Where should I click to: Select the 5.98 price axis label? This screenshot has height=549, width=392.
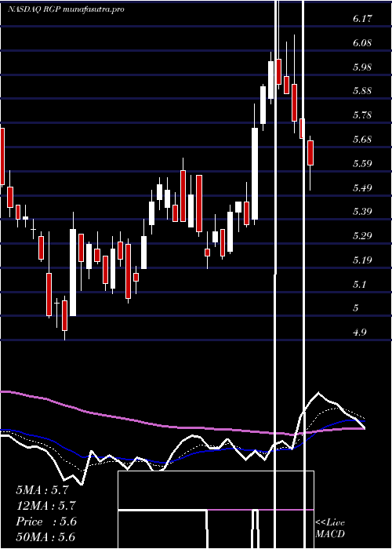[x=361, y=67]
